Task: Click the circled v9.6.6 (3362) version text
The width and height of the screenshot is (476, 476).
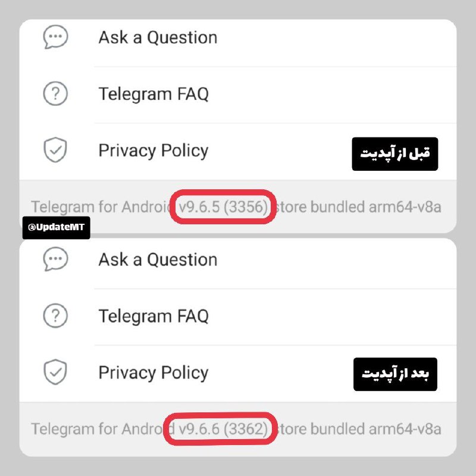Action: pos(223,429)
